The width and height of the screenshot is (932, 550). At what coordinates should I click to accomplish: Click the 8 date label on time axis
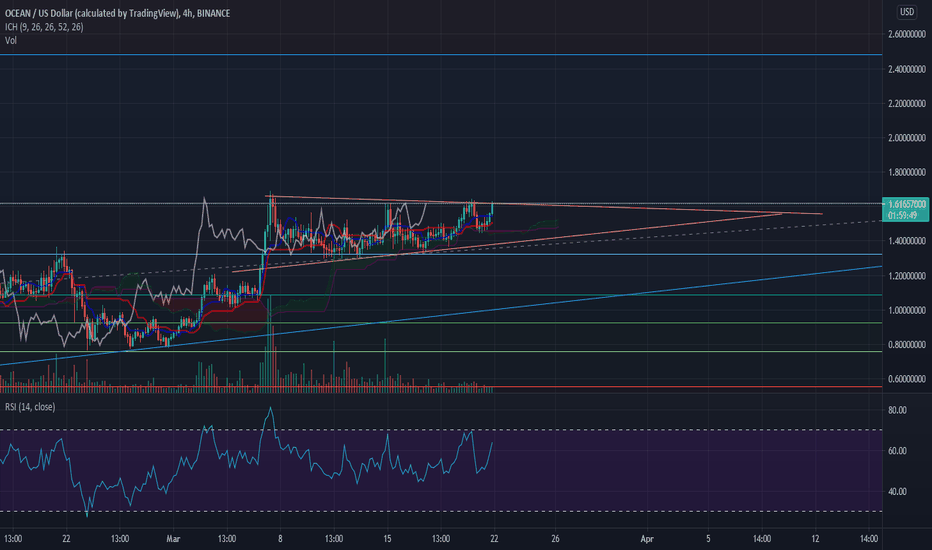280,539
